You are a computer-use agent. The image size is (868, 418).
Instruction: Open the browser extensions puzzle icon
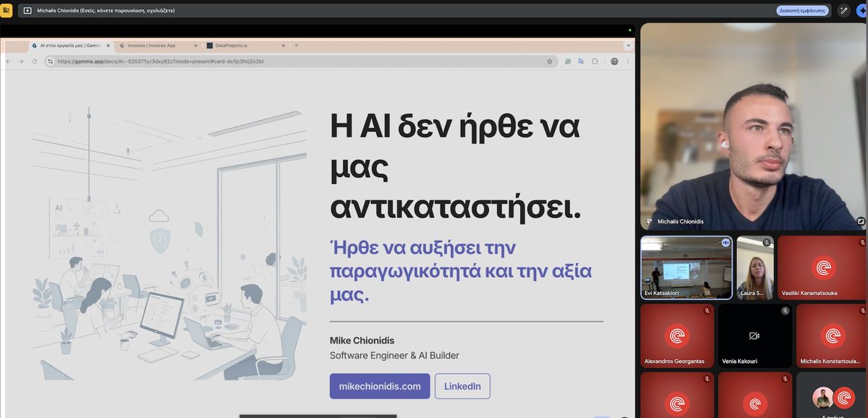(x=595, y=61)
